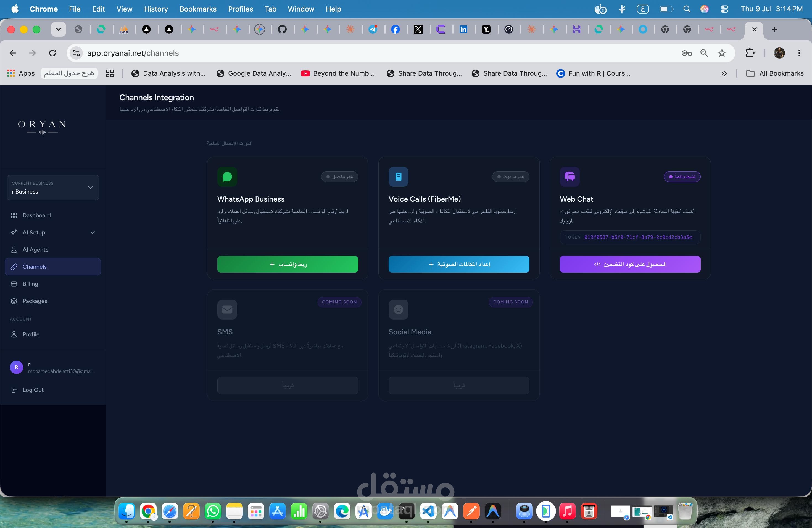
Task: Open the password key icon
Action: 686,53
